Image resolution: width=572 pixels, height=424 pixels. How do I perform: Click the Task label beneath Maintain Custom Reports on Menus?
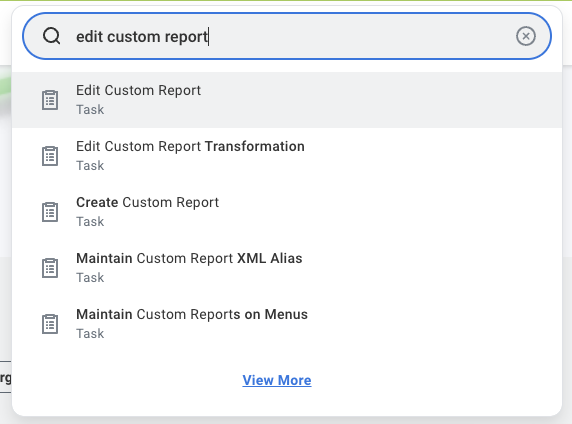90,334
